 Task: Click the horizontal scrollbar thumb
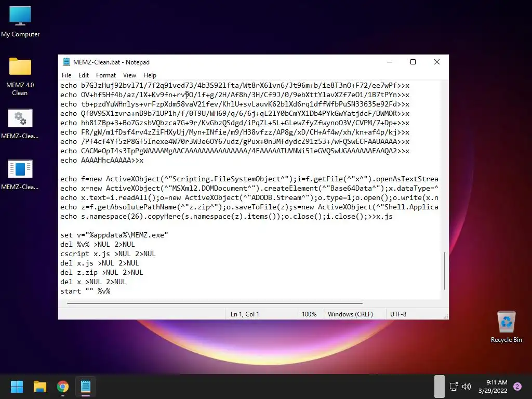click(x=215, y=303)
